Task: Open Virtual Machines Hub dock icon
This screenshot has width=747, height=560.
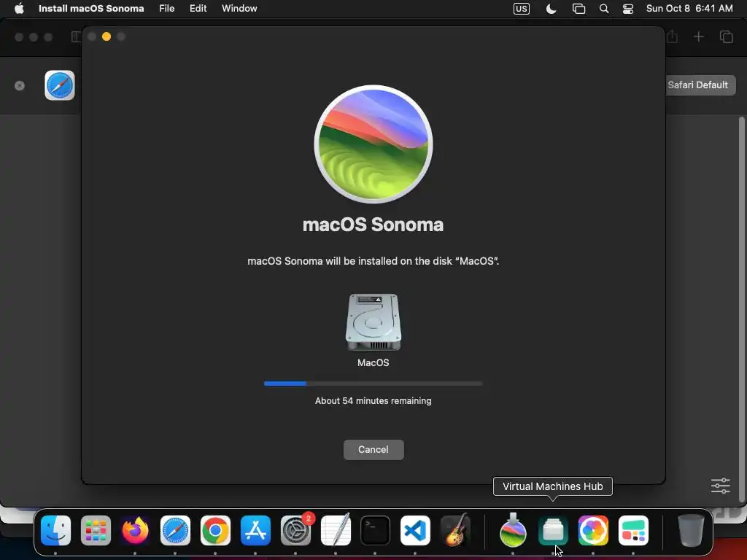Action: 553,531
